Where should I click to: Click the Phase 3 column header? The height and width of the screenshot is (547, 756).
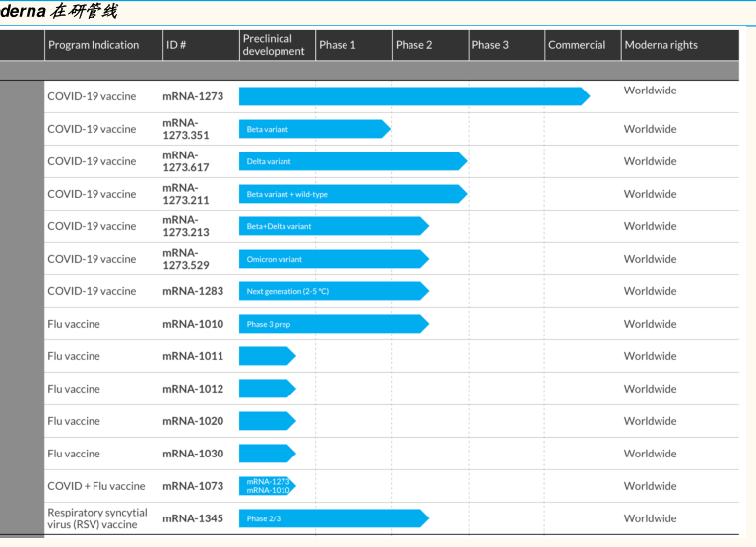coord(490,45)
